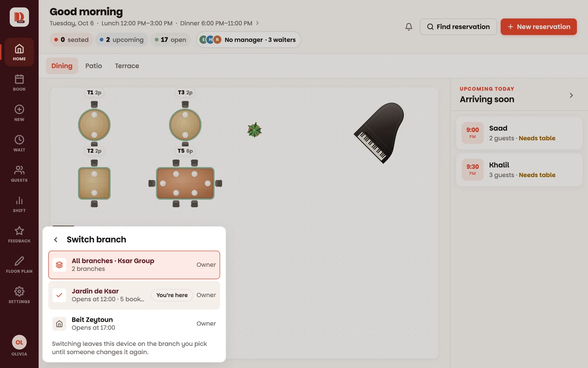The width and height of the screenshot is (588, 368).
Task: Switch to the Dining tab
Action: 62,66
